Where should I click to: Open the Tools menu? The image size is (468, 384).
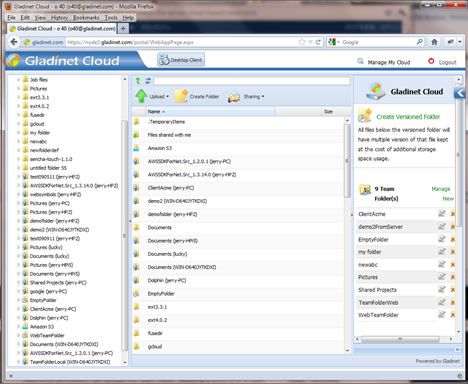111,17
